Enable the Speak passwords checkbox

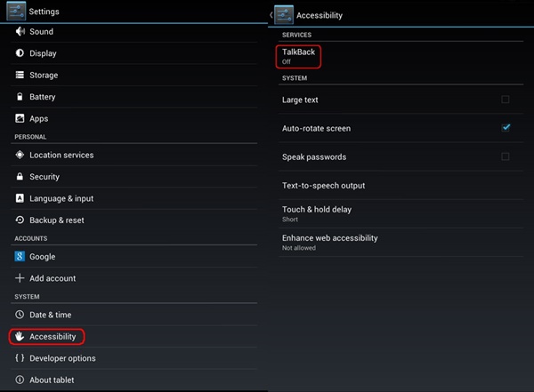(x=506, y=156)
